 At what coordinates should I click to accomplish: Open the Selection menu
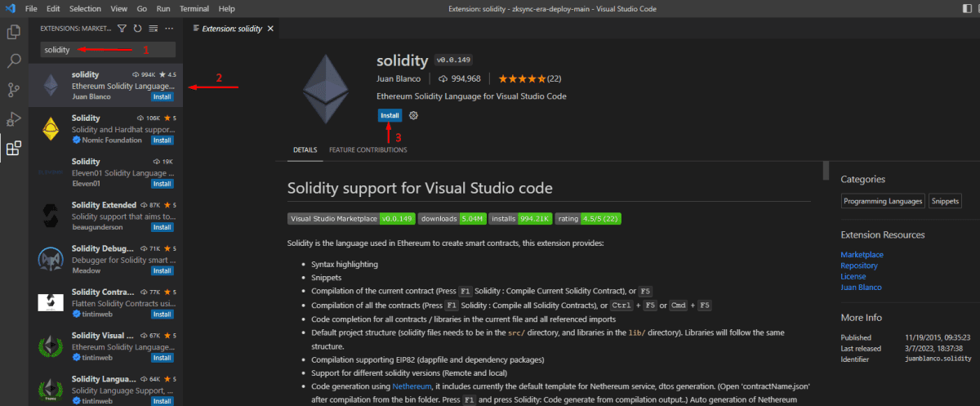(85, 8)
